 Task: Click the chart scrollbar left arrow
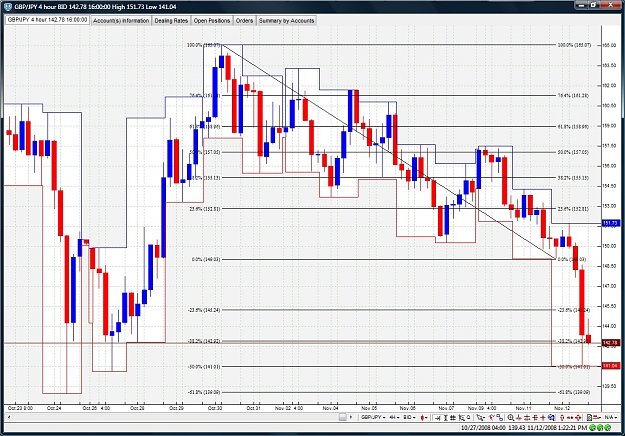(x=8, y=417)
